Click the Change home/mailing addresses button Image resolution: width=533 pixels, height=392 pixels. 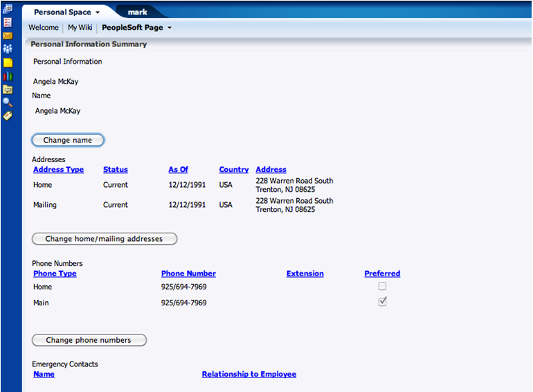(104, 239)
